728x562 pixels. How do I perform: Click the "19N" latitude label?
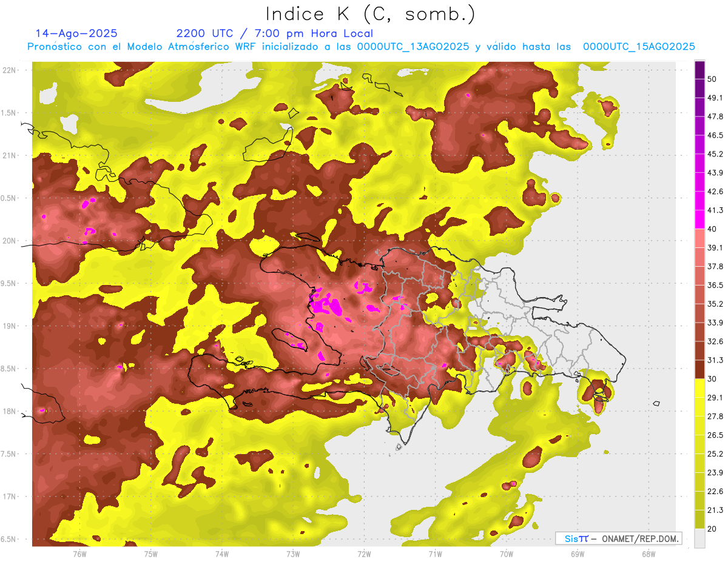point(9,326)
